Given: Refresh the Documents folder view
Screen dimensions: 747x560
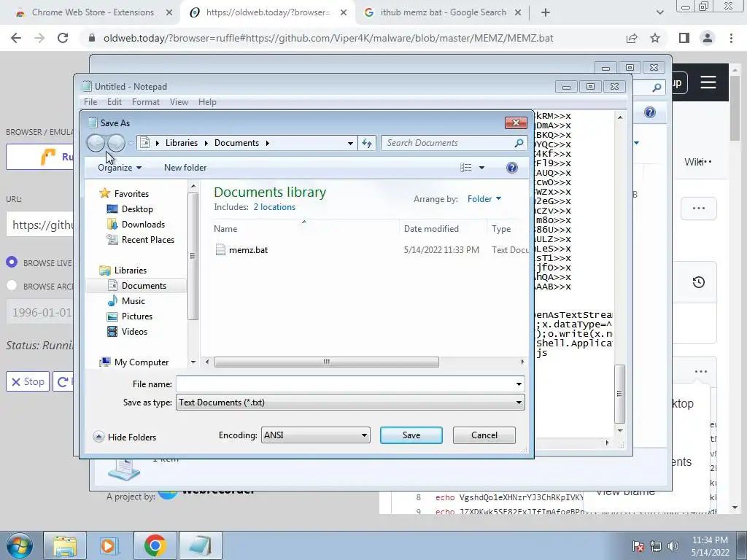Looking at the screenshot, I should (x=367, y=143).
